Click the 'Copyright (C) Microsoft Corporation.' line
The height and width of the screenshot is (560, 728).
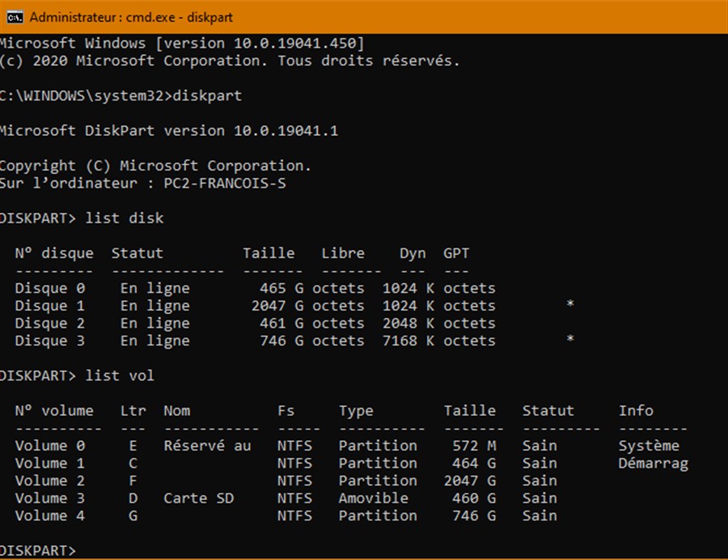pyautogui.click(x=155, y=166)
